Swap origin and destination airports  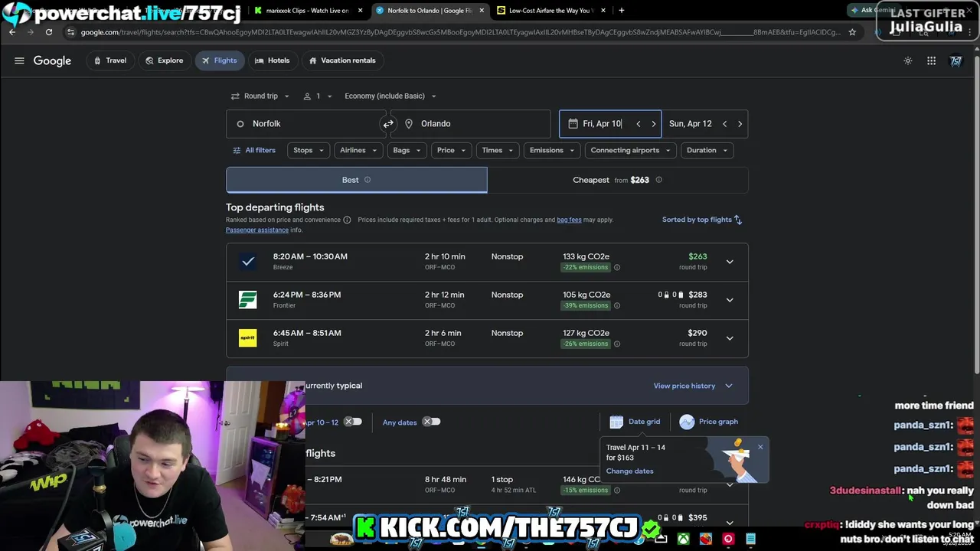click(388, 123)
